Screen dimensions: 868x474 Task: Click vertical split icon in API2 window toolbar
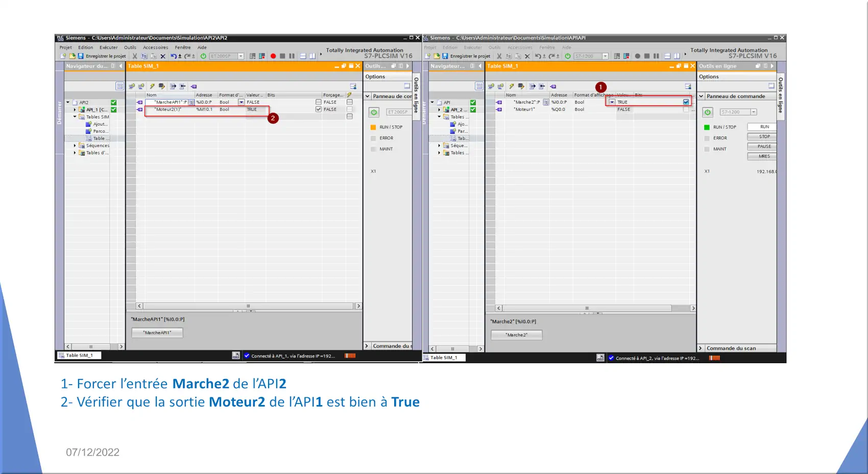click(312, 56)
